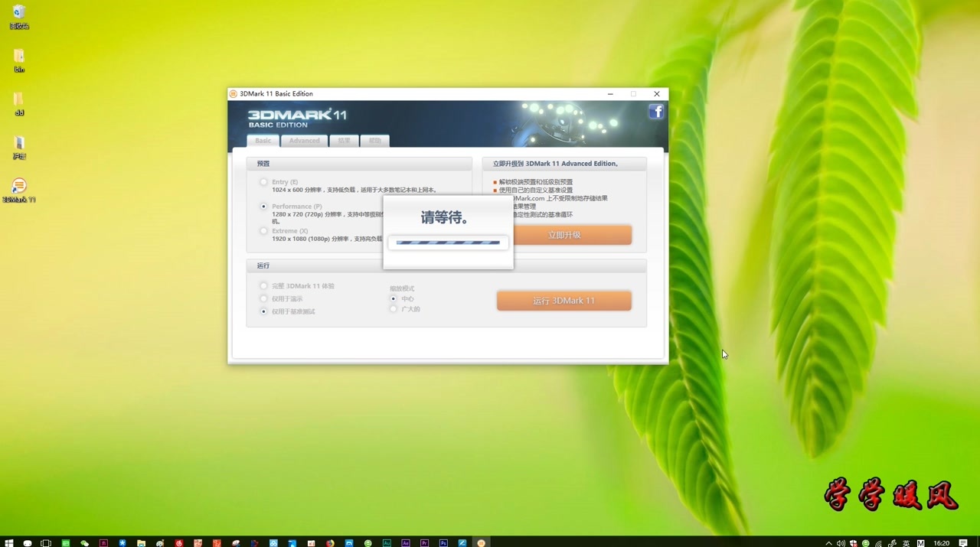Minimize the 3DMark 11 window
The image size is (980, 547).
click(610, 94)
